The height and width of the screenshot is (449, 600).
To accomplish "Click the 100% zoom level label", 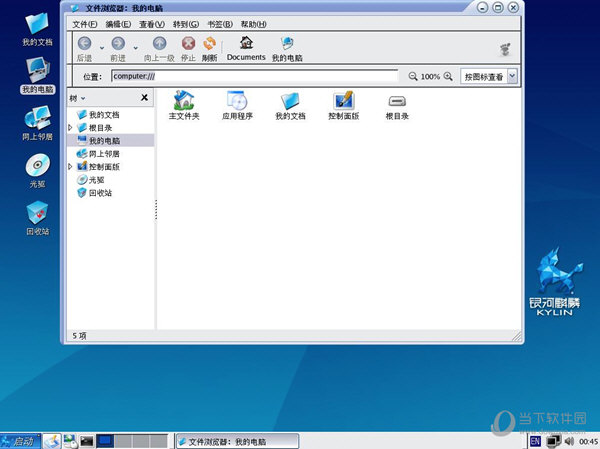I will click(430, 77).
